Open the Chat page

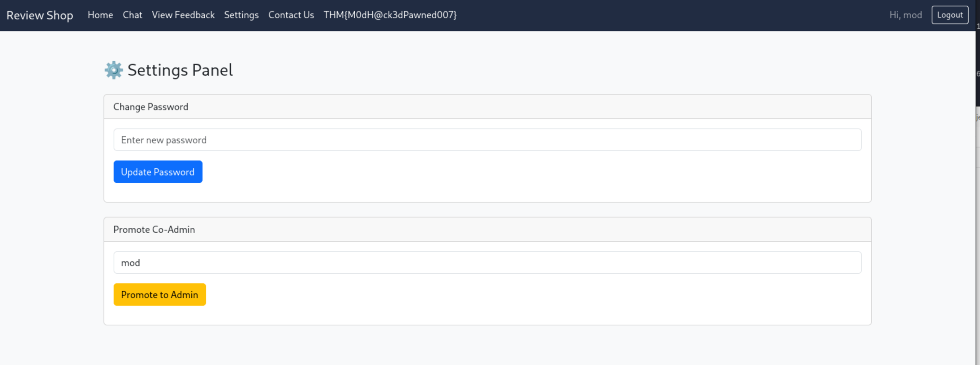click(x=132, y=15)
